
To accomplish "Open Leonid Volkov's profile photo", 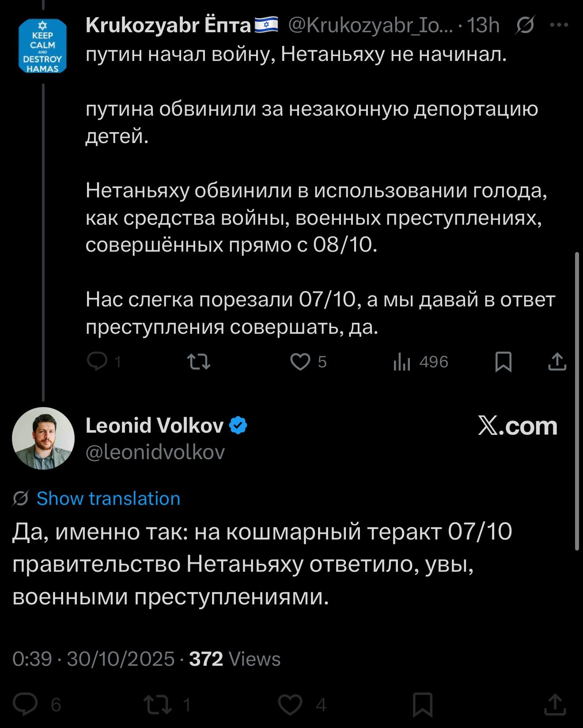I will (x=43, y=438).
